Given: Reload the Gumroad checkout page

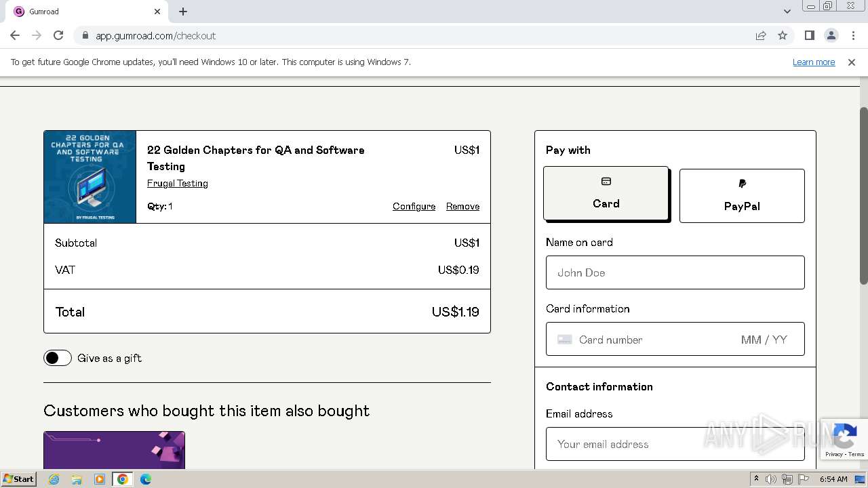Looking at the screenshot, I should (x=58, y=35).
